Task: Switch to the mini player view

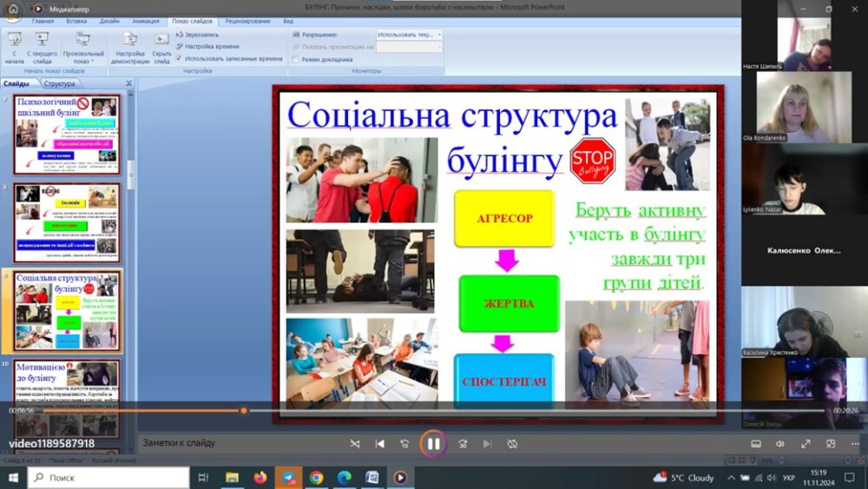Action: click(831, 444)
